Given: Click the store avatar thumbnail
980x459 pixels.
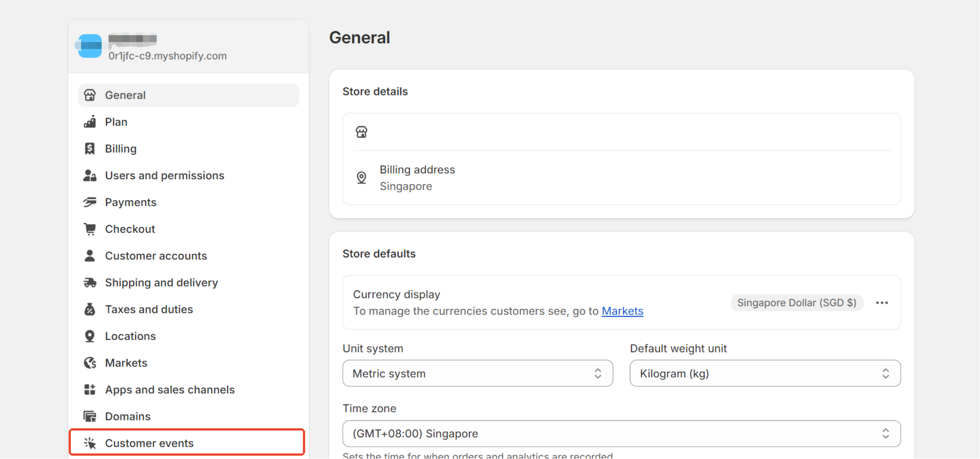Looking at the screenshot, I should pyautogui.click(x=89, y=46).
